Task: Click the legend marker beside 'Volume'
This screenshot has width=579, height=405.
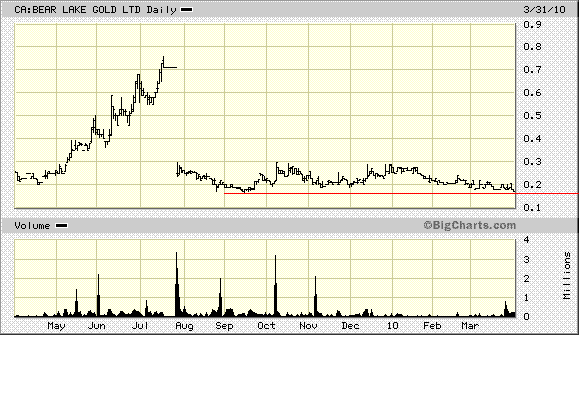Action: (x=61, y=226)
